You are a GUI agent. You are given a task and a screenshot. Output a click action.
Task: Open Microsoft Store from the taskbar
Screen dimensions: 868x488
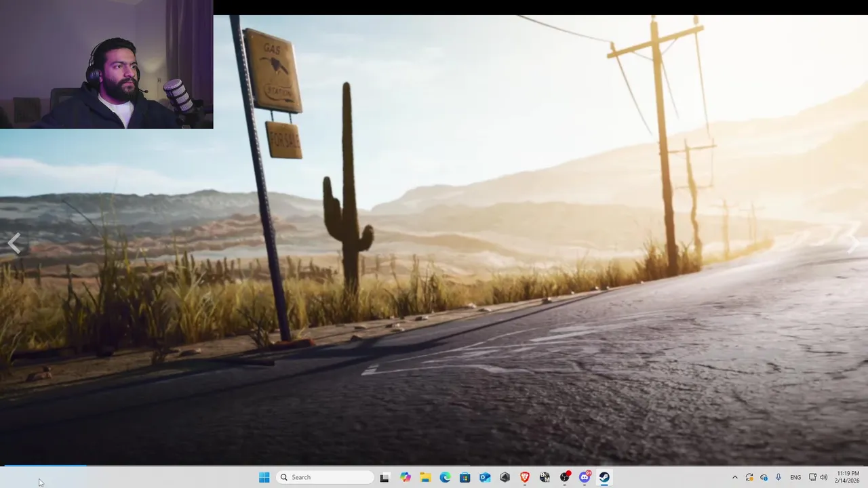465,477
